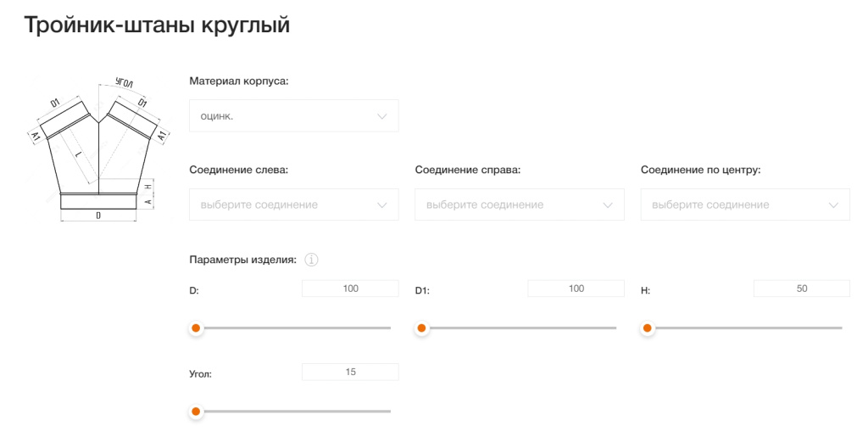Click the info icon beside Параметры изделия
868x437 pixels.
(x=310, y=260)
